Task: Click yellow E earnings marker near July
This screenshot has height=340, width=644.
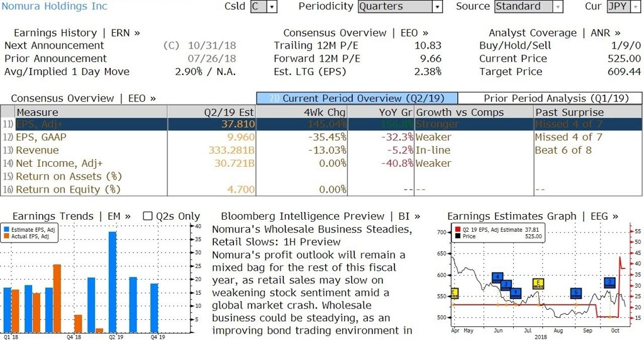Action: [538, 284]
